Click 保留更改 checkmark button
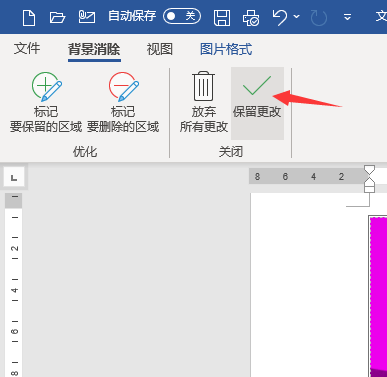Screen dimensions: 387x377 pos(257,103)
